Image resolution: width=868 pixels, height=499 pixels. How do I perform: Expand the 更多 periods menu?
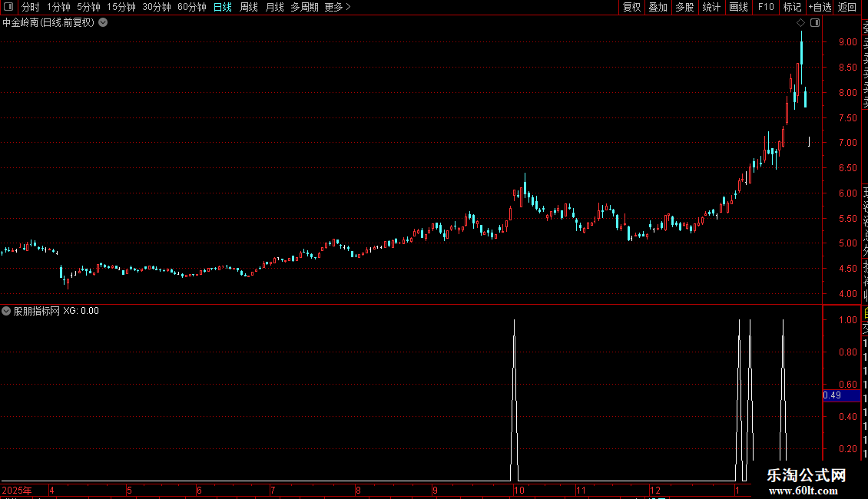pyautogui.click(x=337, y=7)
